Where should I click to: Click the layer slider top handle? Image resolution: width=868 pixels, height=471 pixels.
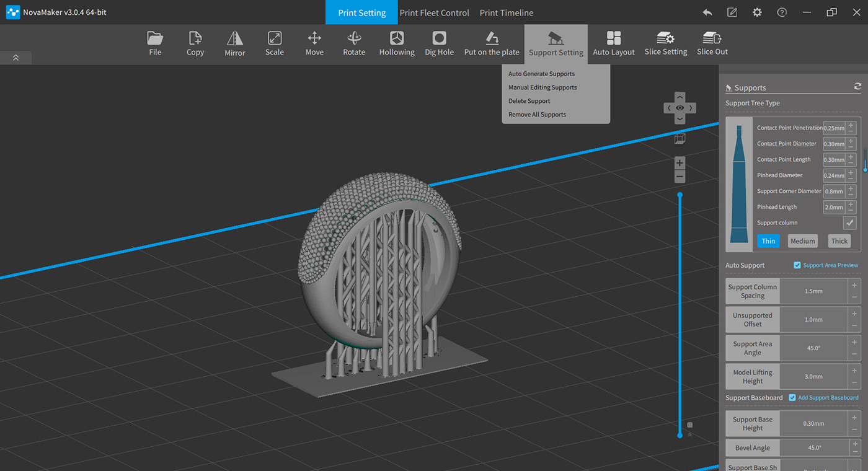pos(680,195)
